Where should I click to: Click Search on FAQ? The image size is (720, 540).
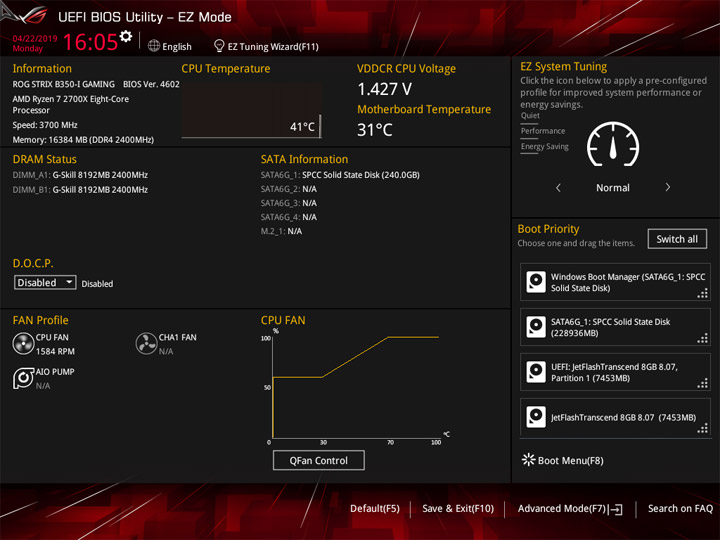pos(680,509)
